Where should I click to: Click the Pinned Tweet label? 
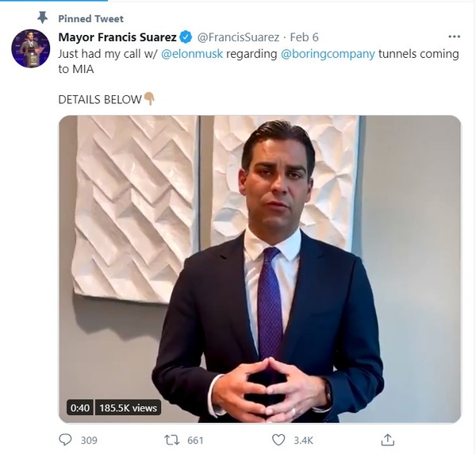pos(90,18)
